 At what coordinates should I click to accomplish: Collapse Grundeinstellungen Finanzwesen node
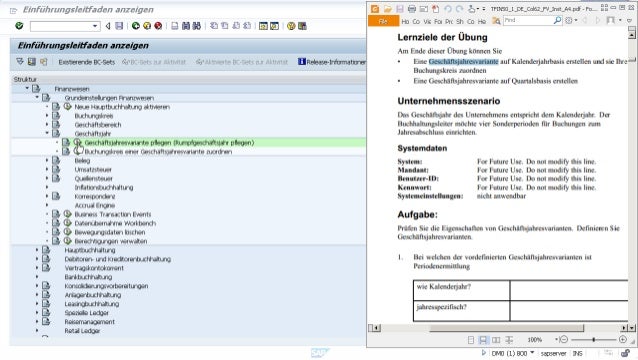37,97
